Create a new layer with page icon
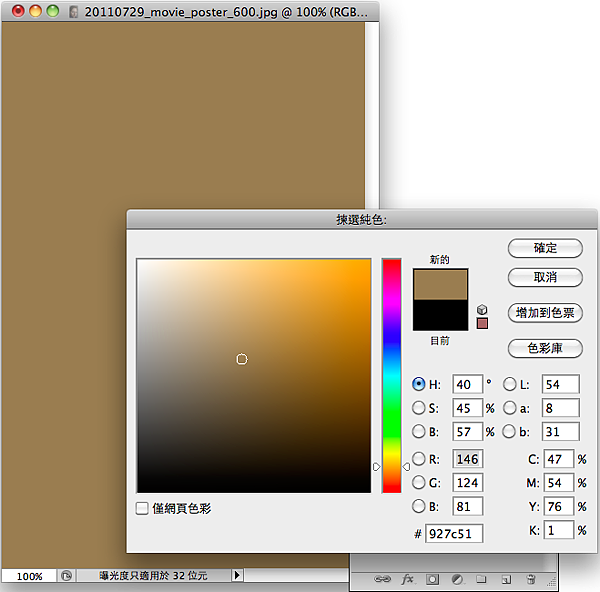Viewport: 600px width, 592px height. click(x=506, y=580)
